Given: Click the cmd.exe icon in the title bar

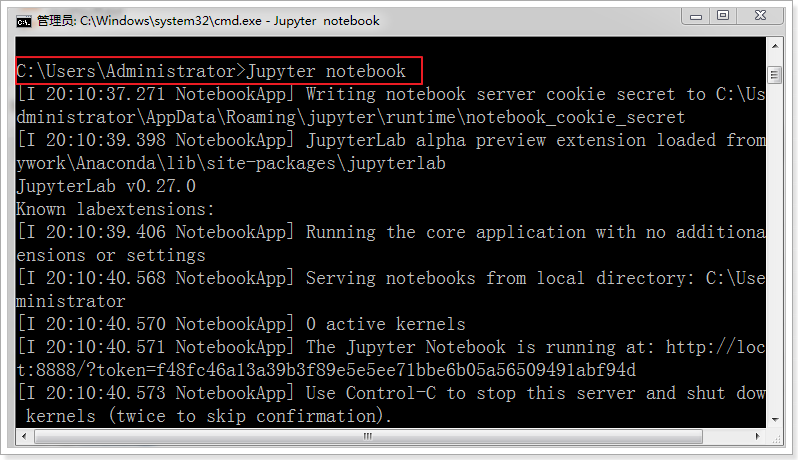Looking at the screenshot, I should [x=23, y=21].
